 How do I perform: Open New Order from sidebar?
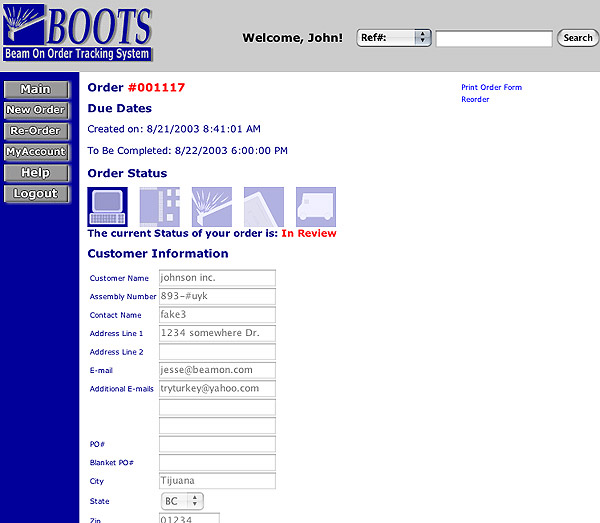36,111
